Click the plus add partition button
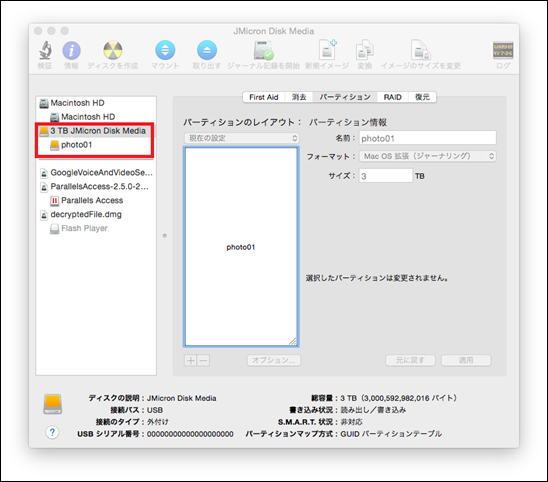548x482 pixels. [191, 360]
